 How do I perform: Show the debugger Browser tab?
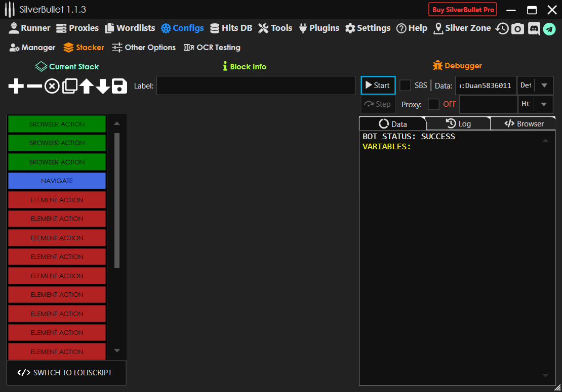(524, 124)
